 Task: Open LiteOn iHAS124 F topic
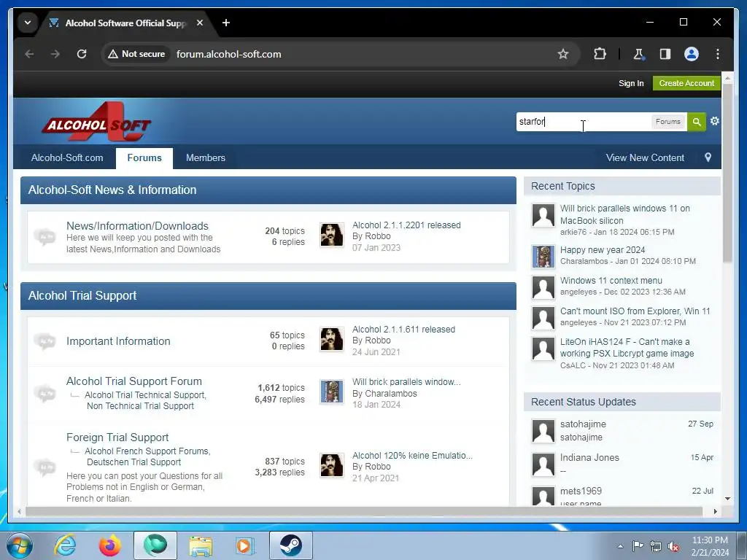point(627,348)
